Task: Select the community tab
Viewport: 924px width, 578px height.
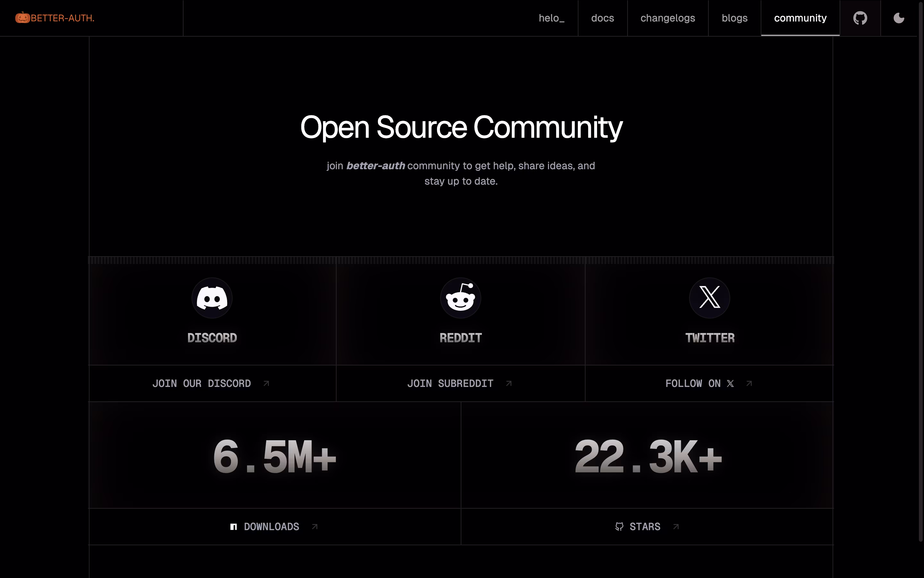Action: pyautogui.click(x=800, y=18)
